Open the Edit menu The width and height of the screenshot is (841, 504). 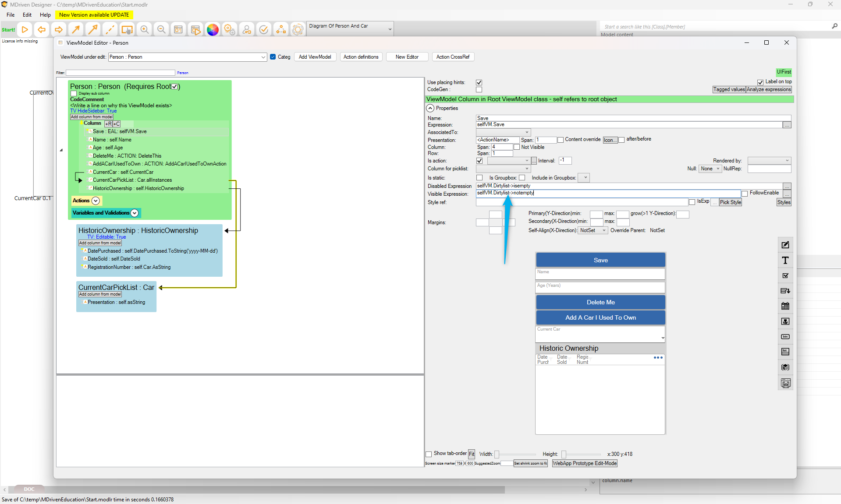(27, 14)
